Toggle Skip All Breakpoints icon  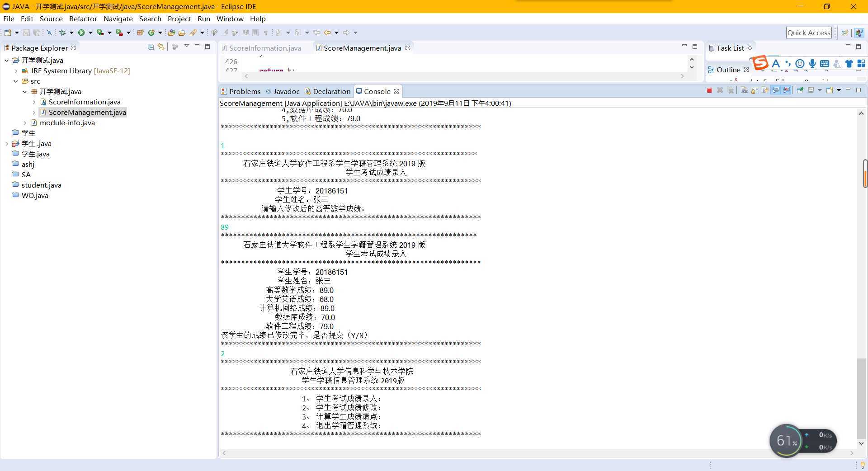(x=49, y=33)
